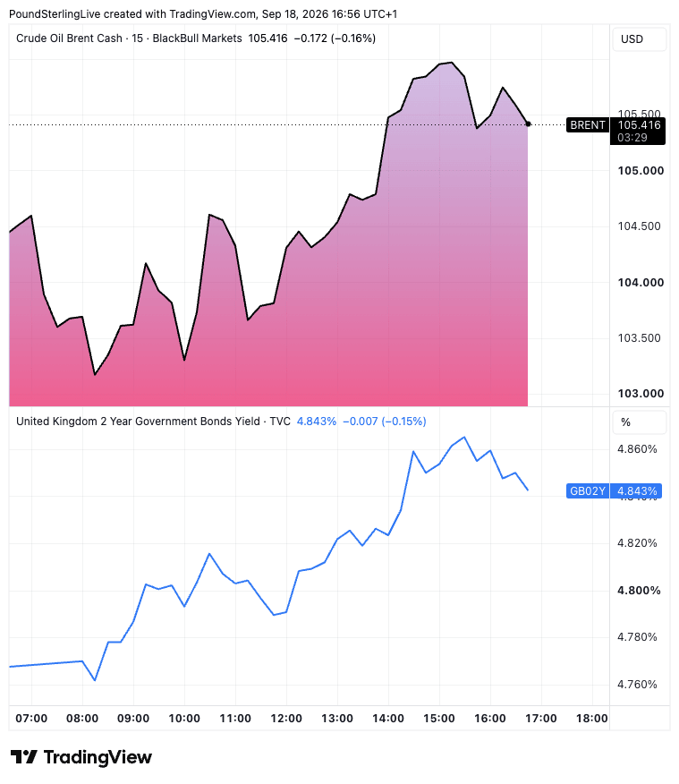
Task: Click the 105.416 current price box
Action: (639, 125)
